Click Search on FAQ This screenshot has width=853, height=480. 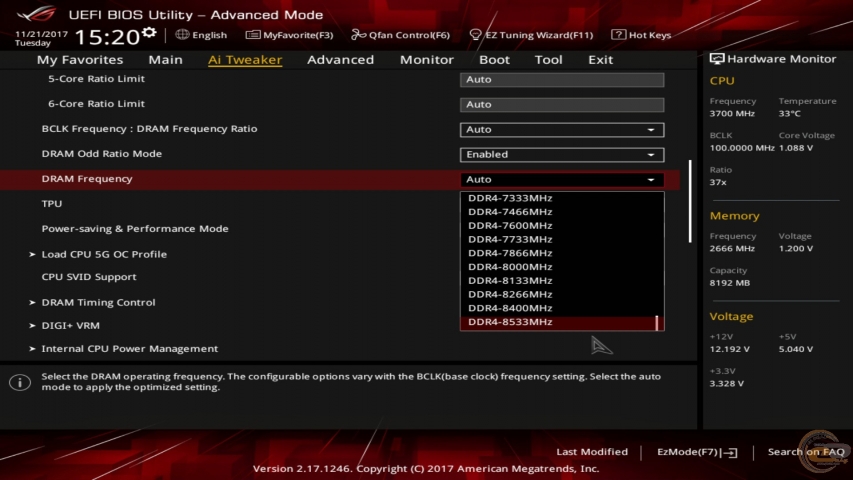[806, 452]
